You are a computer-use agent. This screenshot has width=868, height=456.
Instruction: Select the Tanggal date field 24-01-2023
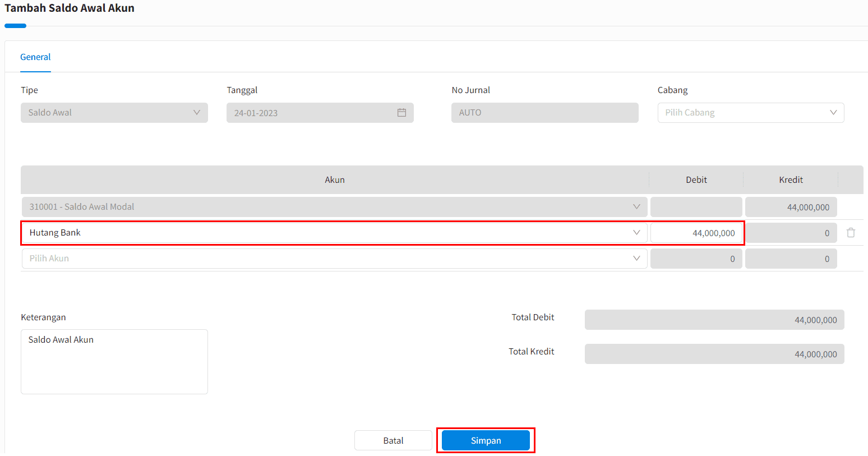coord(320,113)
